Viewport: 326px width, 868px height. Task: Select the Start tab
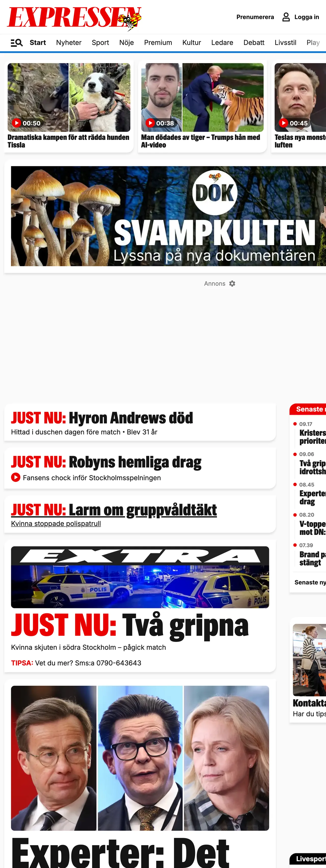tap(38, 42)
